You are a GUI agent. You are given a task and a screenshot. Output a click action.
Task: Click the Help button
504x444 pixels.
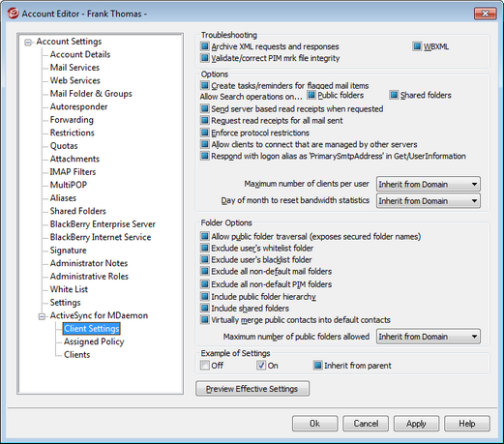tap(467, 424)
